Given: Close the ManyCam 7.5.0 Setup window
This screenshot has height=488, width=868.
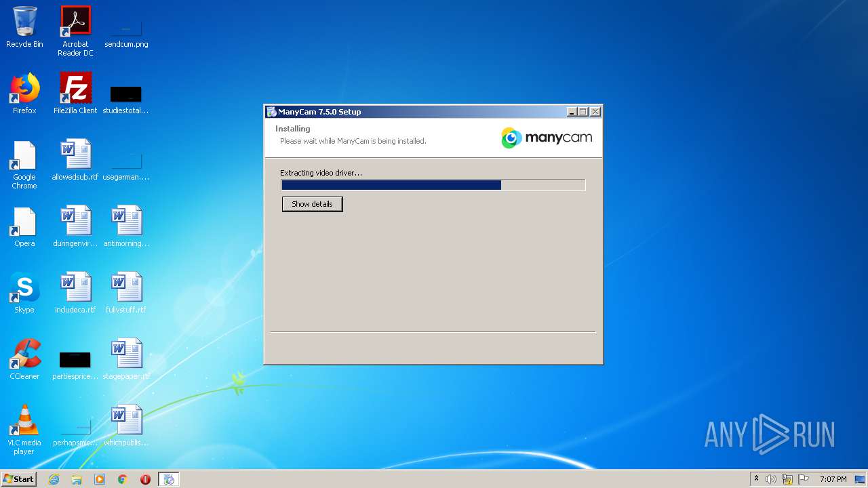Looking at the screenshot, I should coord(595,112).
